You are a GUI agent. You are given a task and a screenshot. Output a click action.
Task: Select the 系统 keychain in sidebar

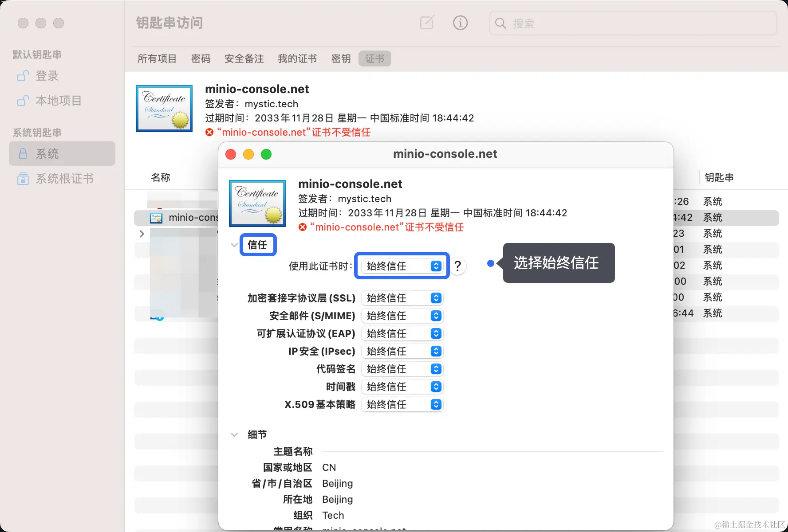62,153
